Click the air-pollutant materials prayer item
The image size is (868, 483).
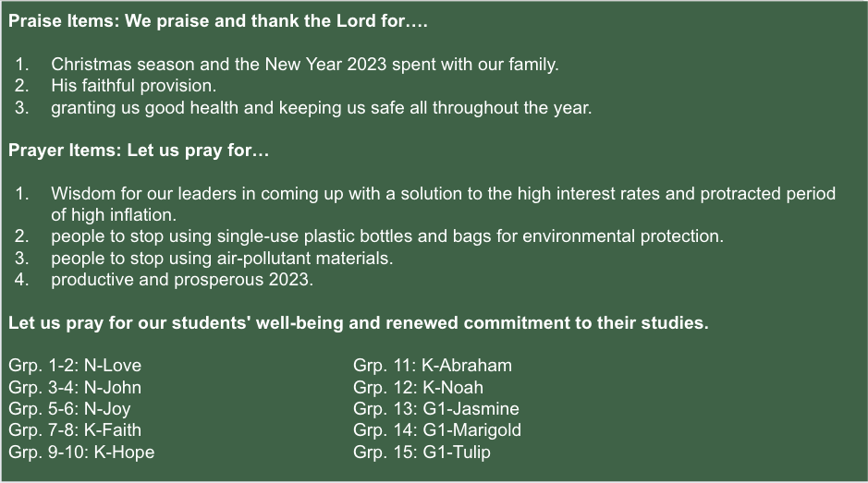point(222,259)
